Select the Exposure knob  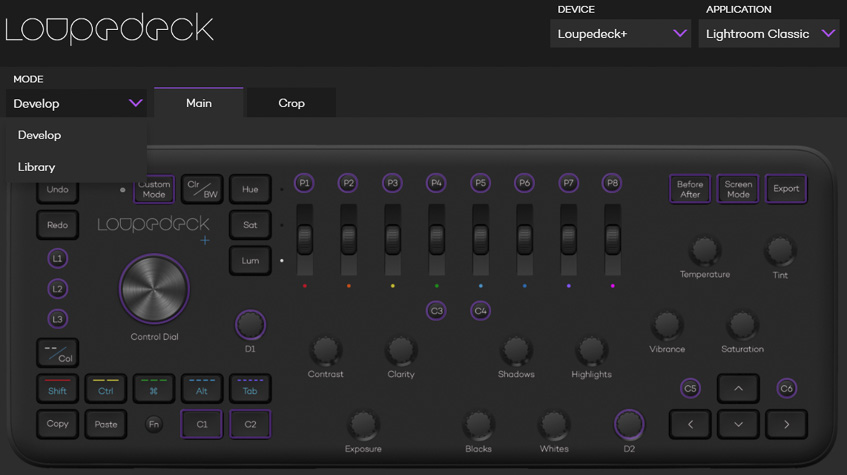pos(363,425)
